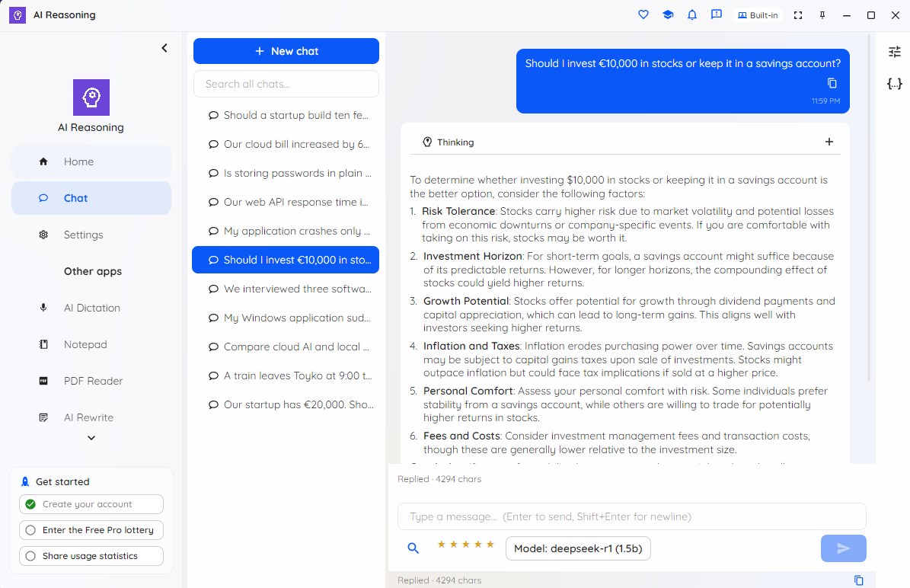Screen dimensions: 910x588
Task: Click the AI Reasoning purple logo
Action: pos(91,97)
